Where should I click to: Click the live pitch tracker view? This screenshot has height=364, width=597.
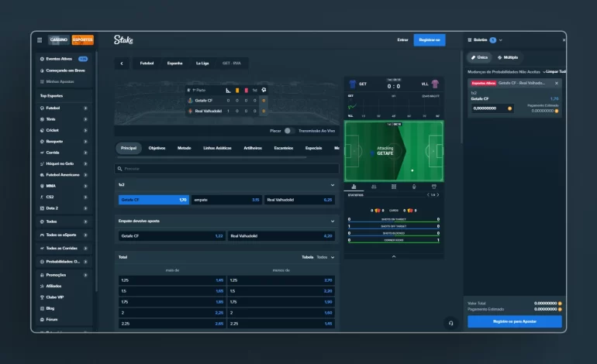click(x=394, y=151)
